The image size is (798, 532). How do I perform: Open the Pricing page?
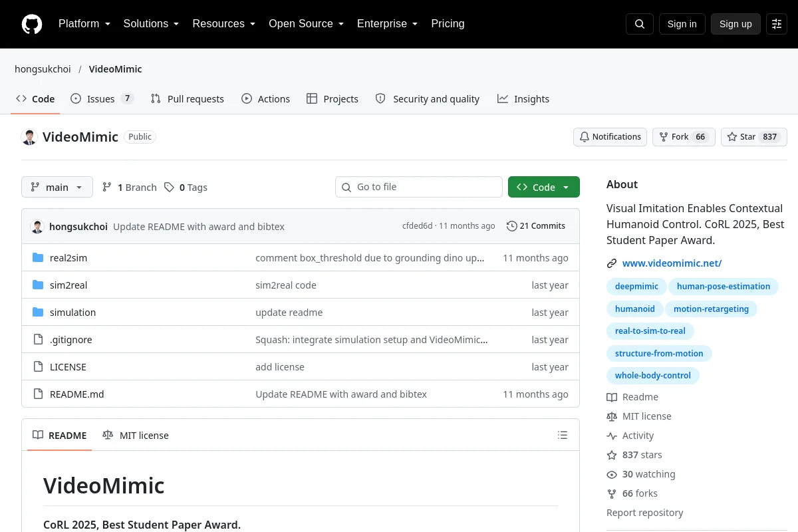click(448, 24)
